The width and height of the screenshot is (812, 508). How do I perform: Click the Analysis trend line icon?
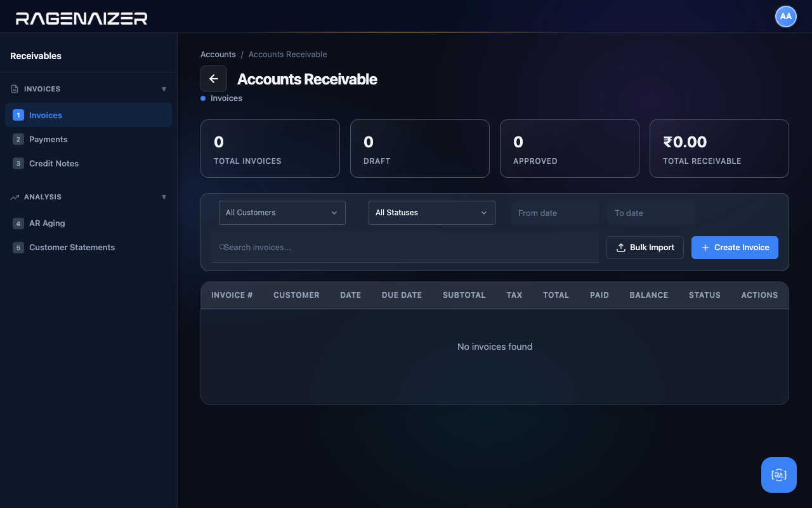[15, 197]
